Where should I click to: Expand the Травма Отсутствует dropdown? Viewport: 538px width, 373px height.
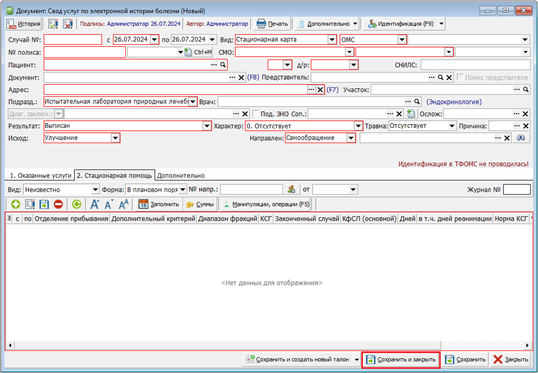point(452,126)
